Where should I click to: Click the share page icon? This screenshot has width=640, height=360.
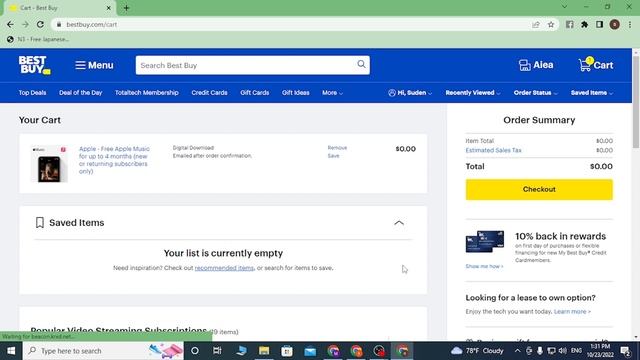(x=536, y=24)
